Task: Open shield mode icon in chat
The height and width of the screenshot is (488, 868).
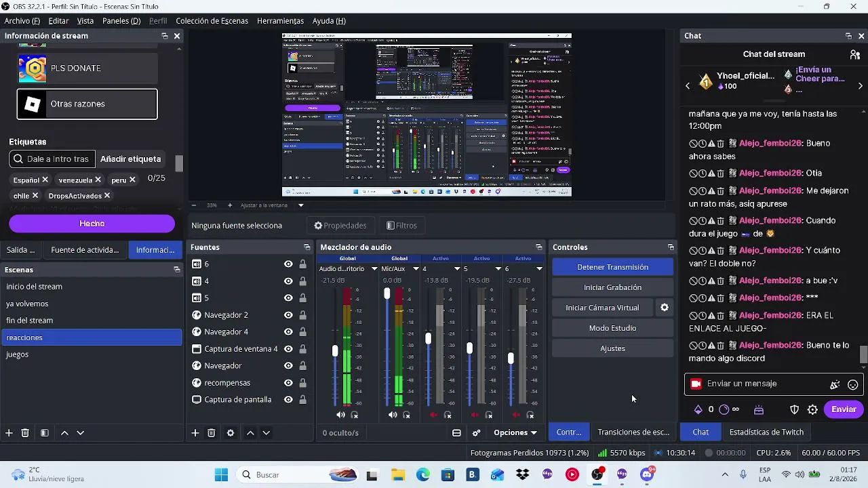Action: coord(795,409)
